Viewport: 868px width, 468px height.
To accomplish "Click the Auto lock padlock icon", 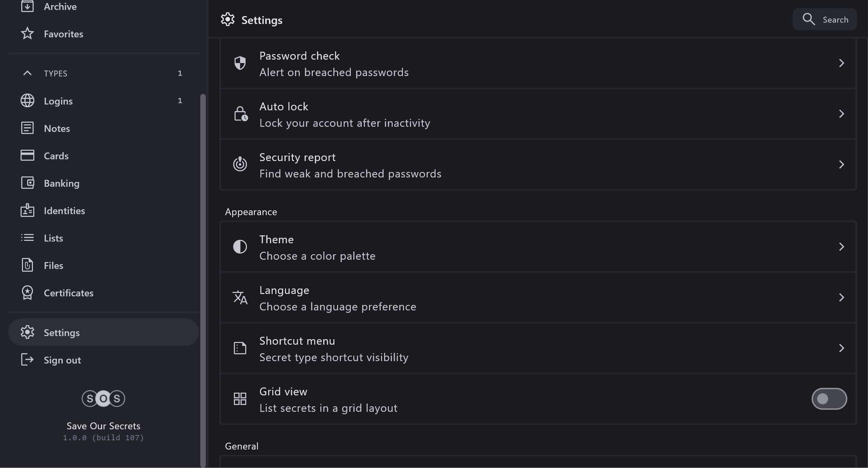I will [x=240, y=114].
